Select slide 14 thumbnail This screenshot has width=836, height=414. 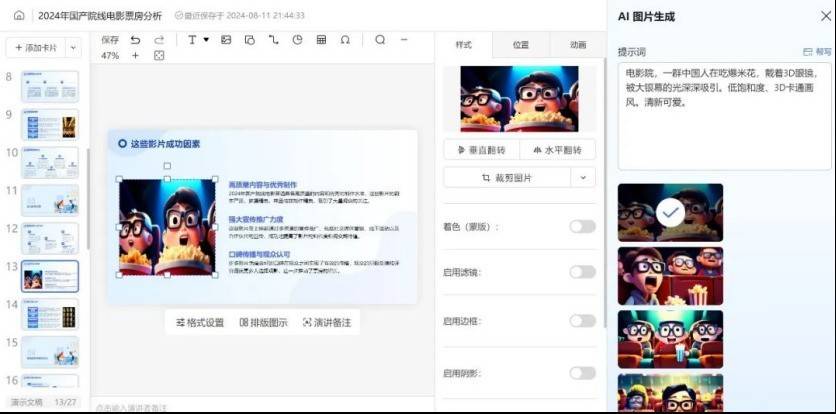tap(50, 314)
